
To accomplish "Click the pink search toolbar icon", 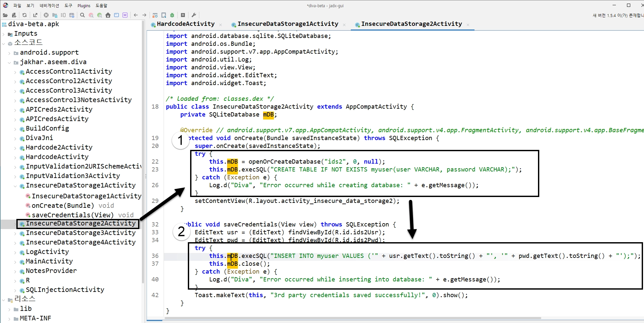I will 91,15.
